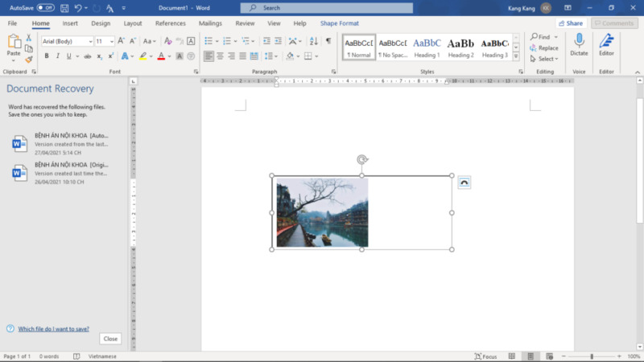Click Close in Document Recovery pane

pos(110,339)
